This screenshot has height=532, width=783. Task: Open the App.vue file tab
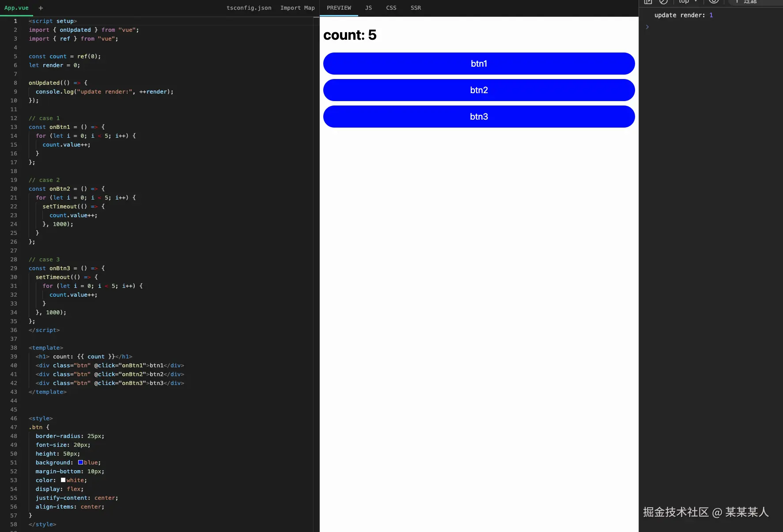[16, 8]
